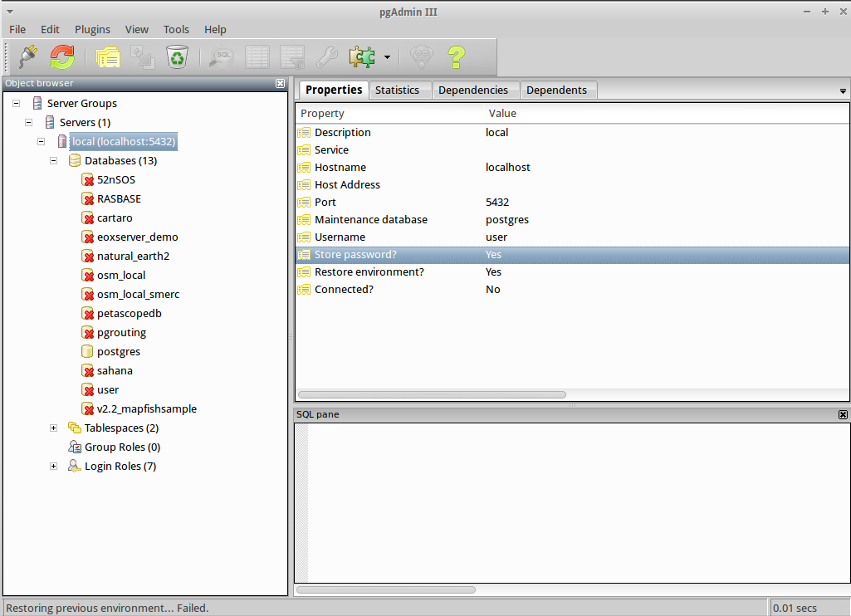The height and width of the screenshot is (616, 851).
Task: Open the View menu
Action: pyautogui.click(x=137, y=29)
